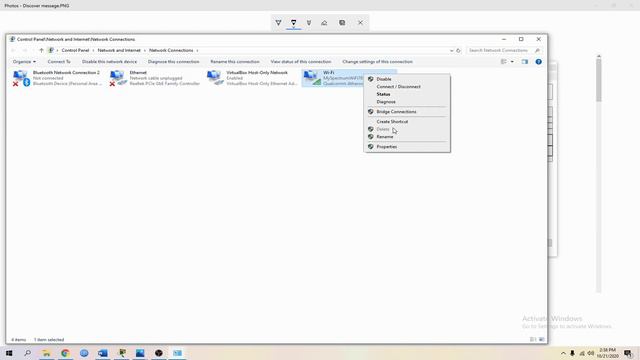Screen dimensions: 640x360
Task: Expand the address bar history dropdown
Action: click(x=451, y=51)
